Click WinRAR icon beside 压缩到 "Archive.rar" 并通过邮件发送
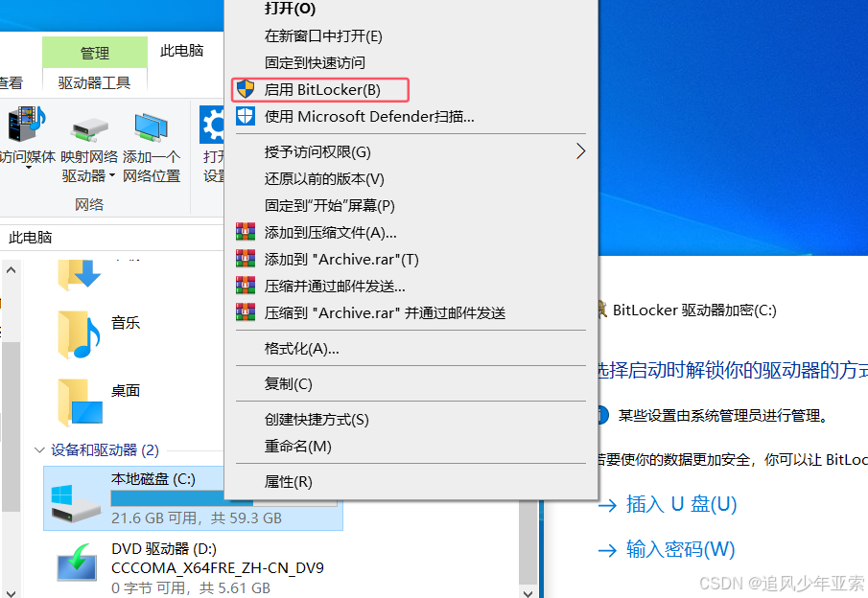The image size is (868, 598). point(246,312)
